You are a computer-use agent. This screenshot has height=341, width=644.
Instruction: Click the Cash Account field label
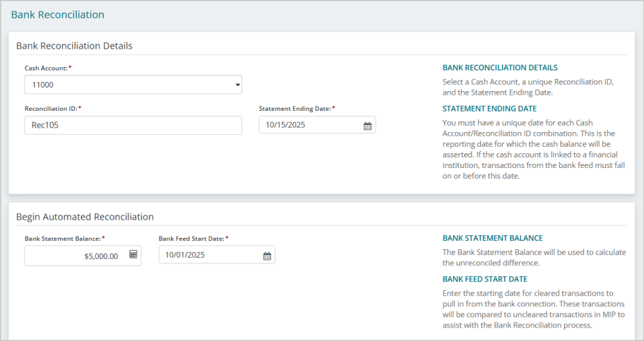click(46, 68)
